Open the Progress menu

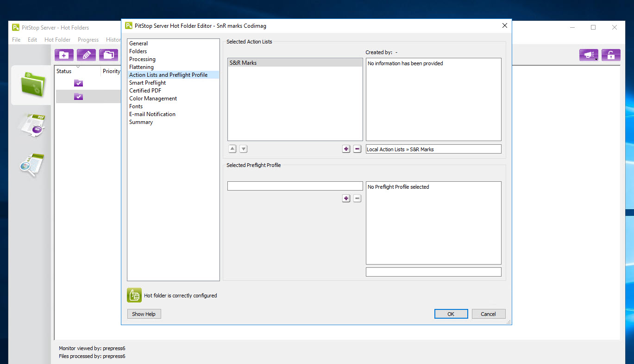tap(88, 40)
